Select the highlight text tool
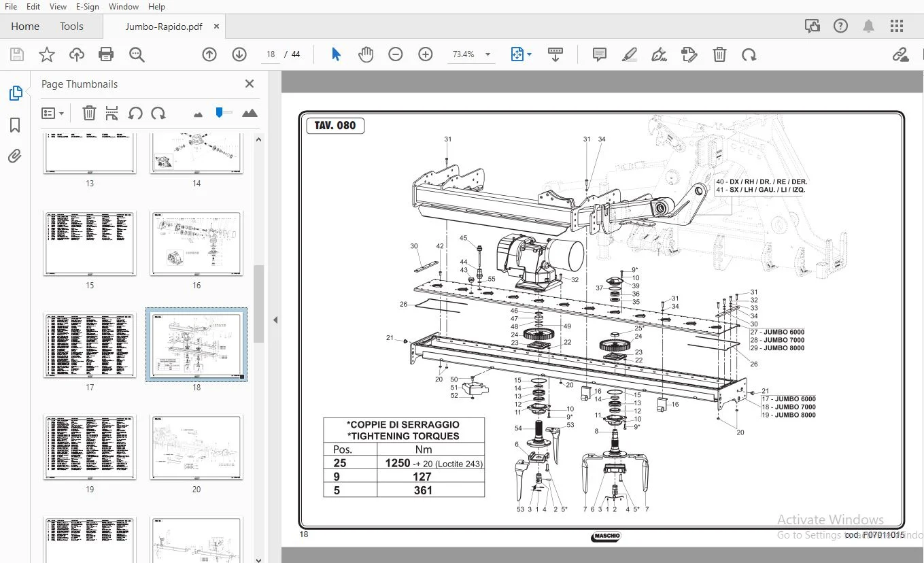This screenshot has width=924, height=563. [x=630, y=54]
